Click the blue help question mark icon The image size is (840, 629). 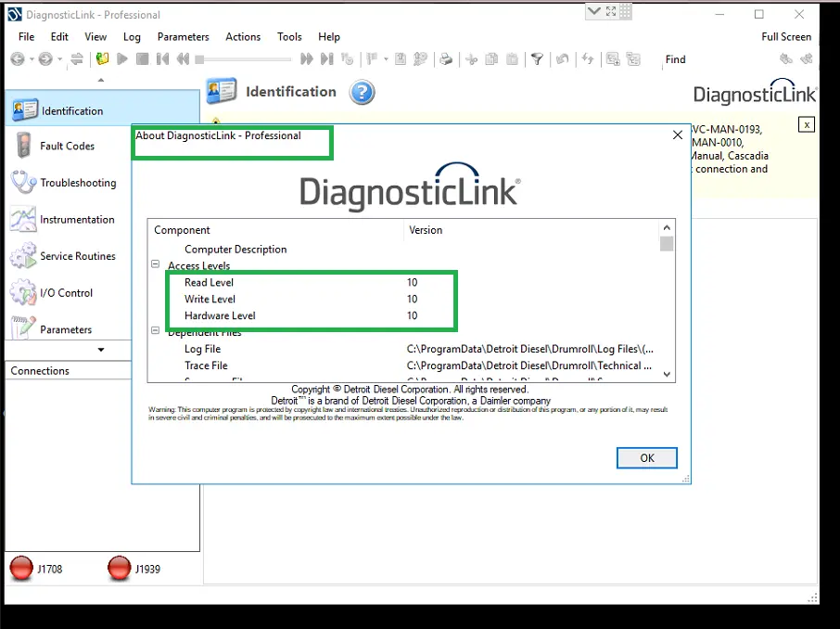click(x=362, y=92)
